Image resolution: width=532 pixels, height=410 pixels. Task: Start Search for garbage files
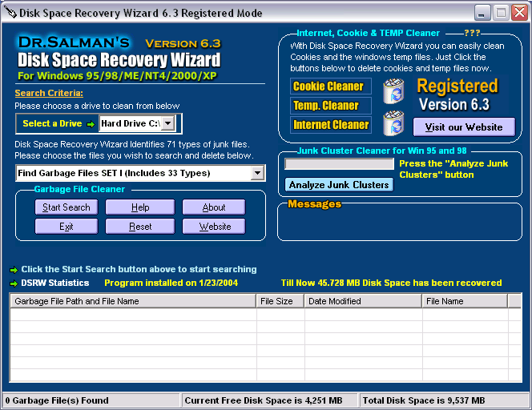66,207
